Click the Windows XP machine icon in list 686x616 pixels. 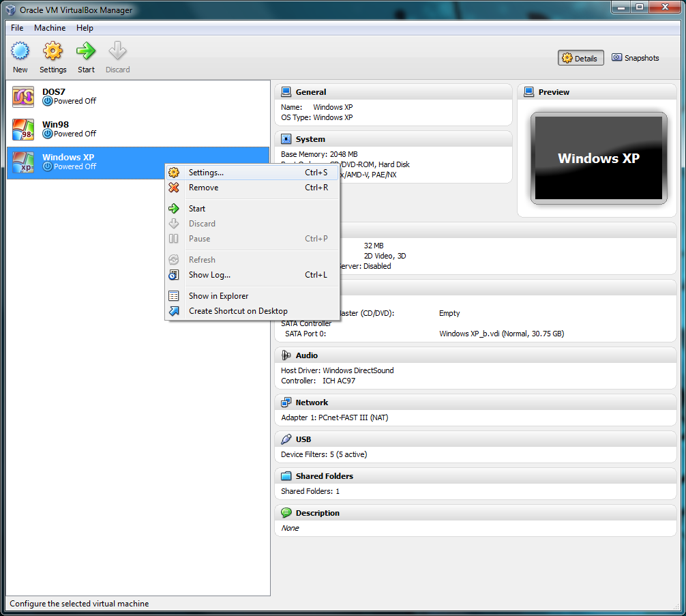pos(23,162)
